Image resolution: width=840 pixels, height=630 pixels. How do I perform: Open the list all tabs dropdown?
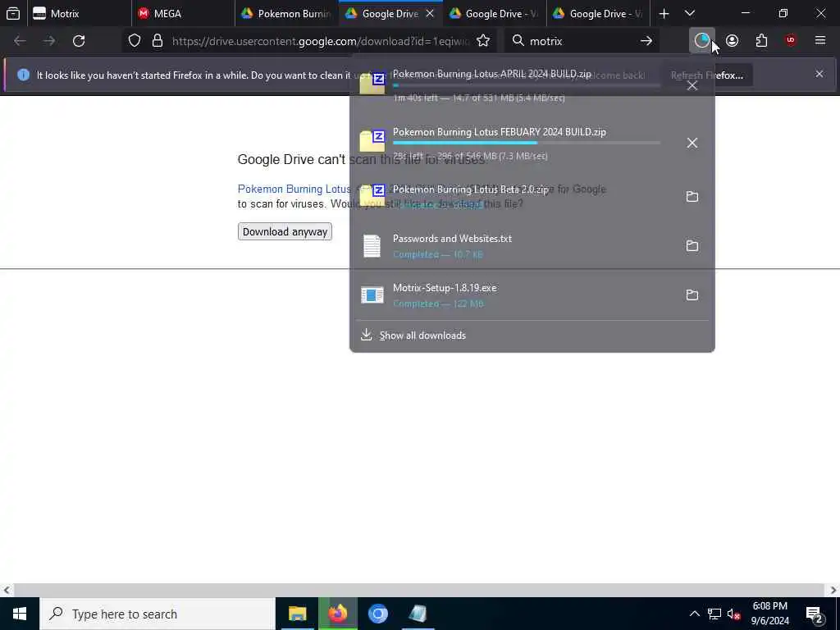pyautogui.click(x=689, y=14)
